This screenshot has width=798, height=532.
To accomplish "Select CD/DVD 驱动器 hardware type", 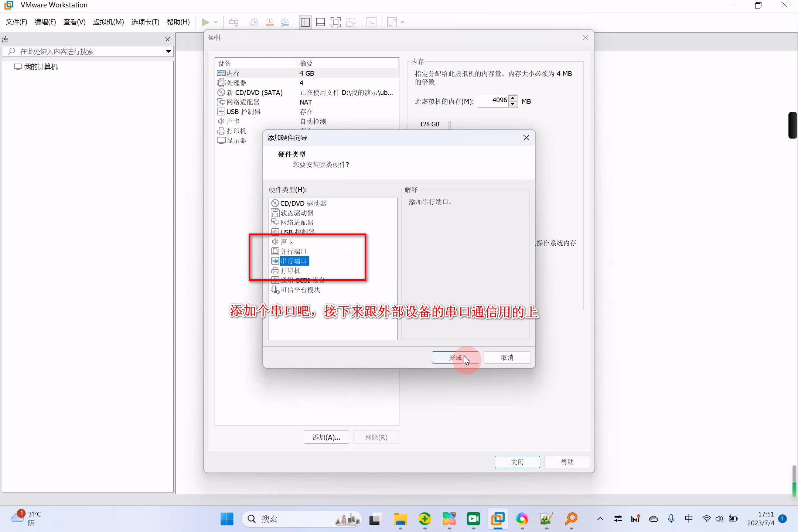I will (299, 203).
